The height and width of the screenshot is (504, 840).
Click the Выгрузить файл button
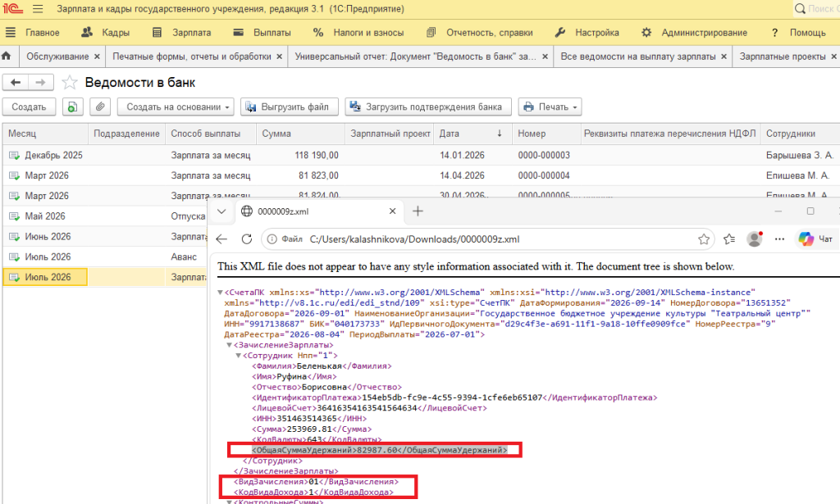tap(290, 107)
